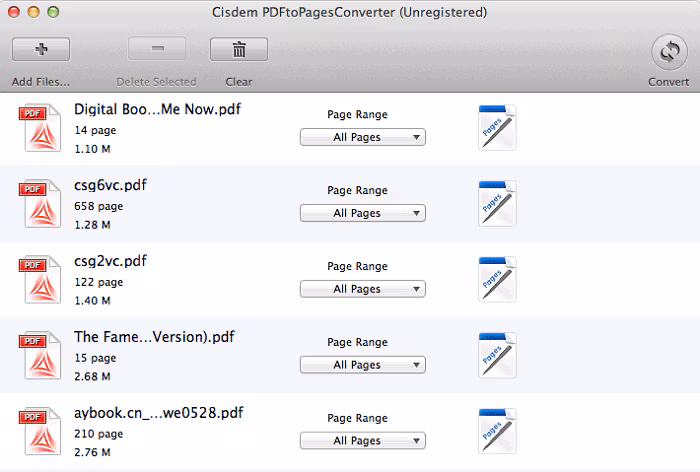Click Pages output icon for Digital Boo...Me Now.pdf
Viewport: 700px width, 472px height.
coord(497,128)
